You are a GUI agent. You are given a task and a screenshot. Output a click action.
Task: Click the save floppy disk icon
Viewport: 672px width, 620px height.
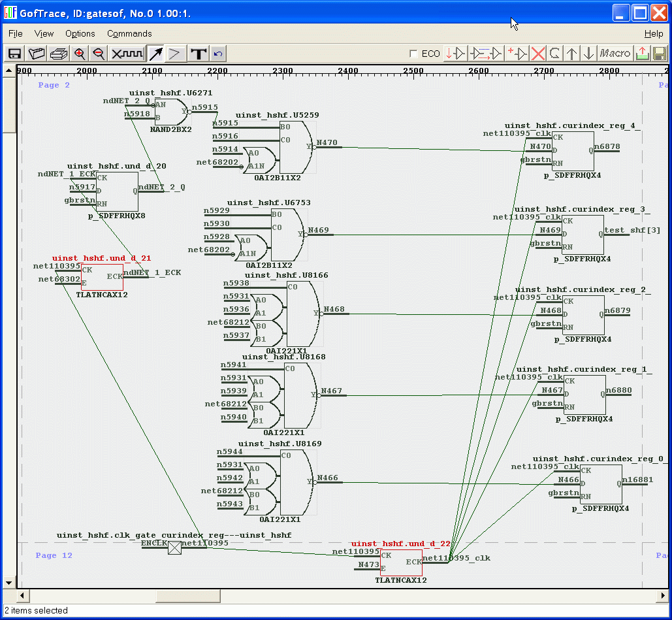(x=14, y=54)
